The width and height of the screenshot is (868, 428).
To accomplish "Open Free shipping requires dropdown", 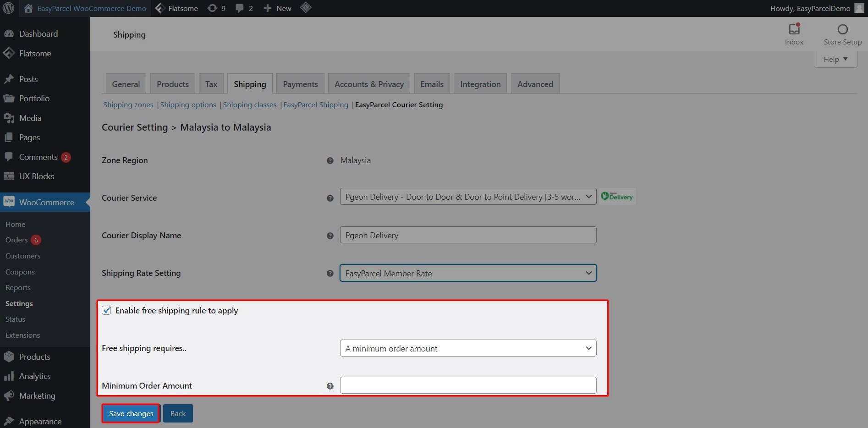I will point(468,348).
